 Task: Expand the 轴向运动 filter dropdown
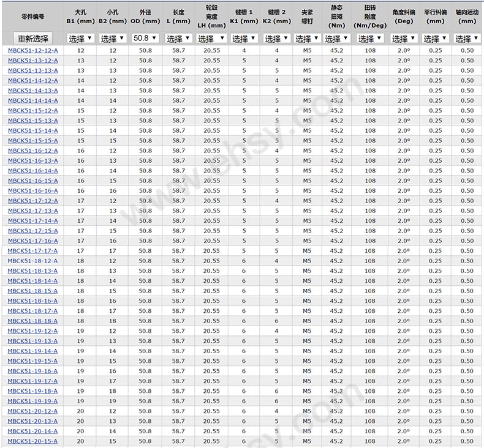point(467,39)
